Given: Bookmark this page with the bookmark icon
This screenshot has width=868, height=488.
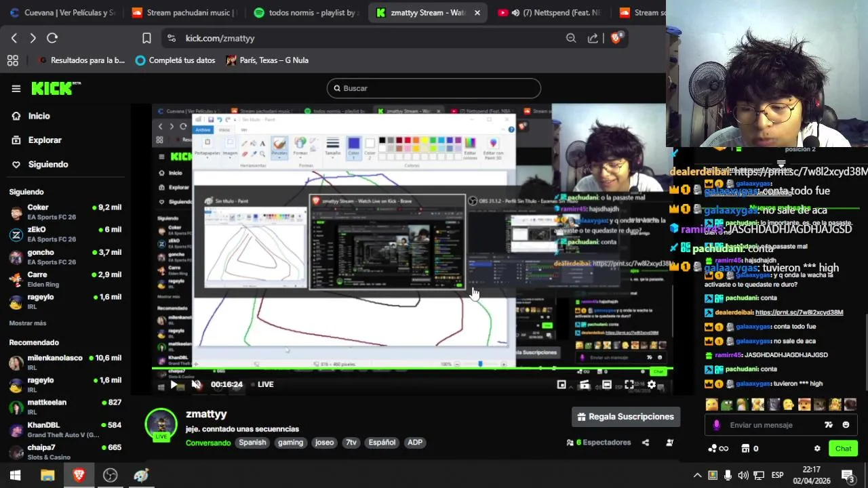Looking at the screenshot, I should pos(146,38).
